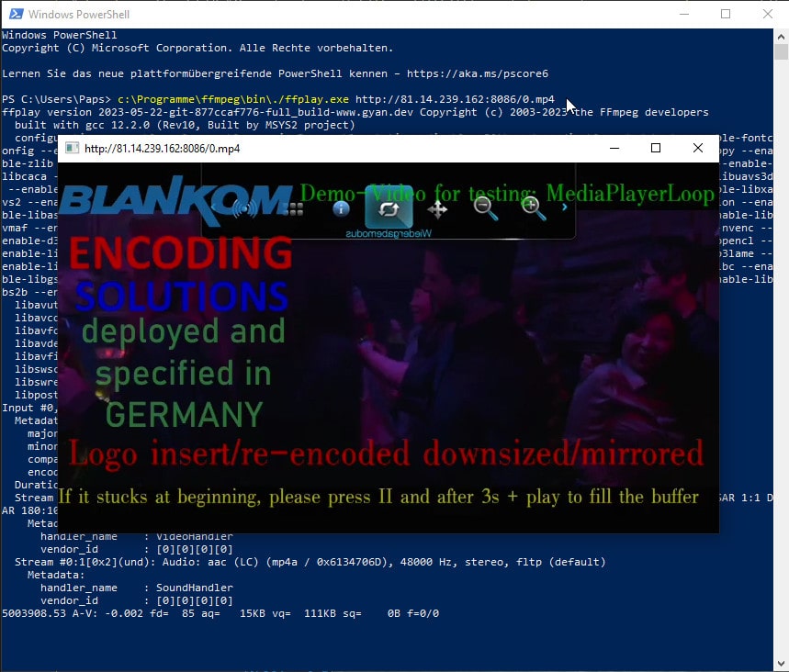The width and height of the screenshot is (789, 672).
Task: Click the grid dots icon in the video overlay
Action: click(x=293, y=208)
